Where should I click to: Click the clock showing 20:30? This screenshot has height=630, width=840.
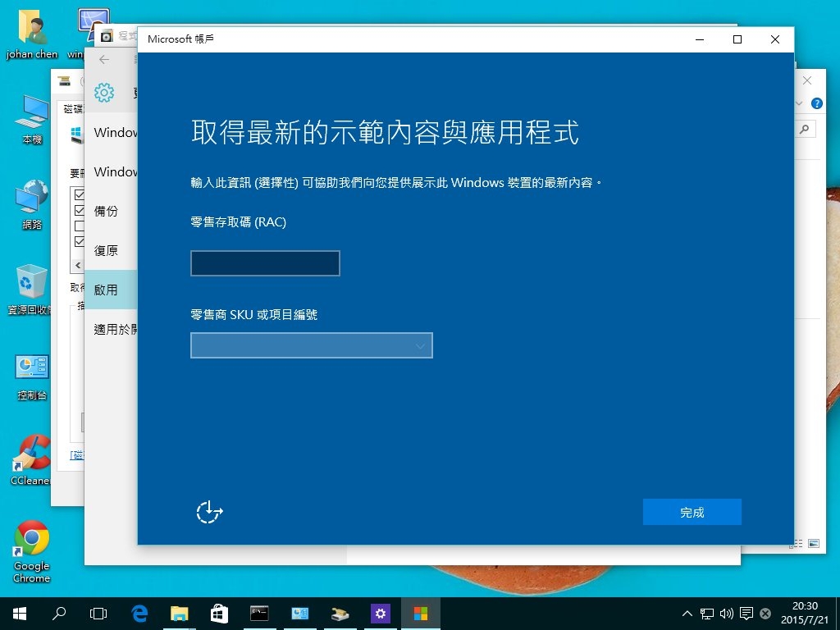(805, 613)
